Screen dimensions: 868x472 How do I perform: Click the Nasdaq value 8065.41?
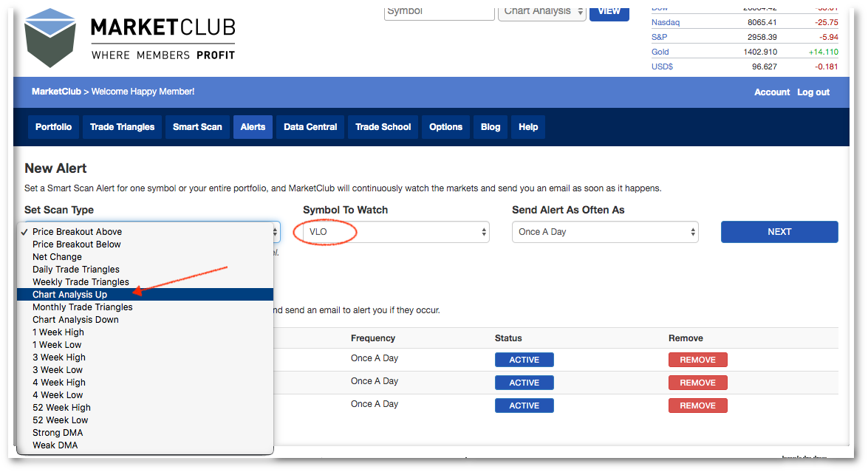pos(762,22)
